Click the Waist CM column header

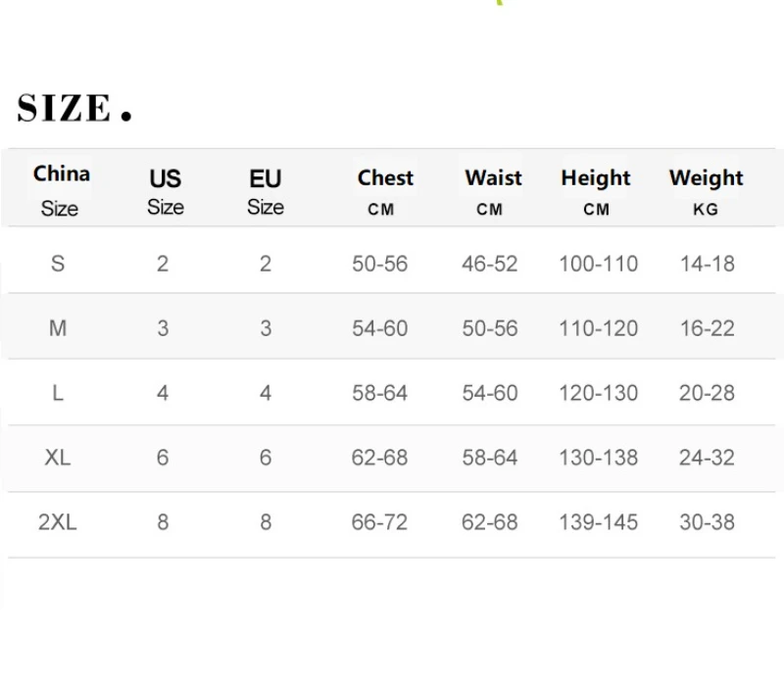pyautogui.click(x=492, y=191)
